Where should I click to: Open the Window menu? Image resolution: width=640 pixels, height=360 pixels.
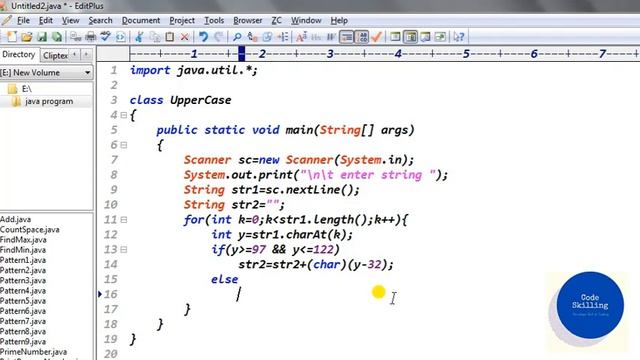[x=306, y=20]
